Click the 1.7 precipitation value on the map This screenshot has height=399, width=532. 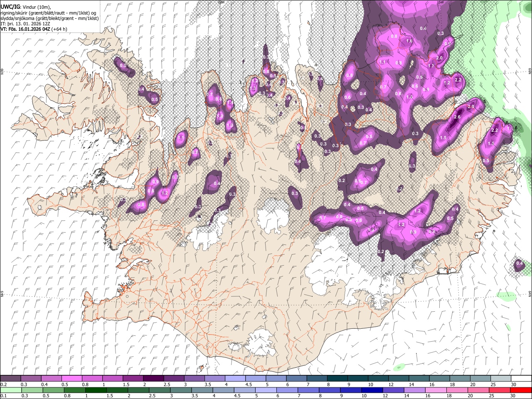coord(431,66)
